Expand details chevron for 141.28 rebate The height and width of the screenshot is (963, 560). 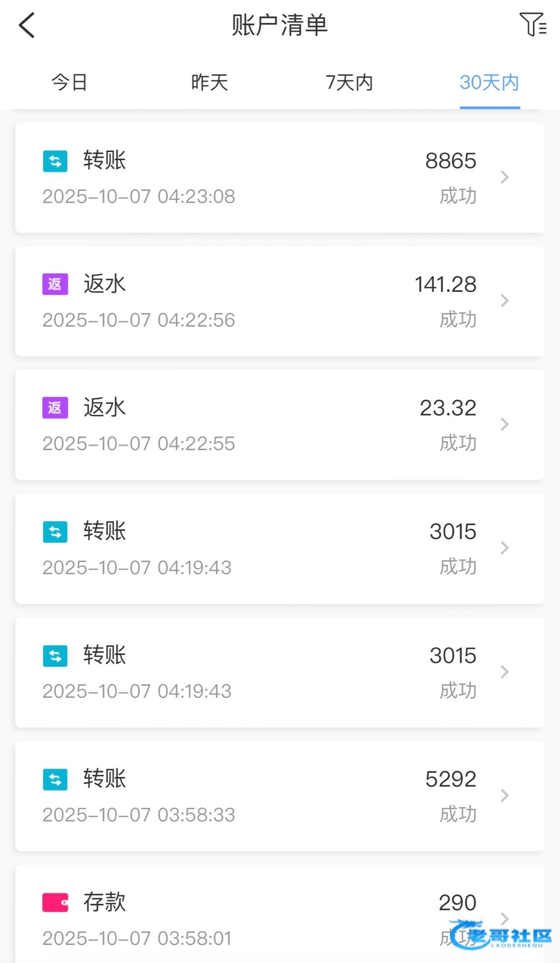504,301
